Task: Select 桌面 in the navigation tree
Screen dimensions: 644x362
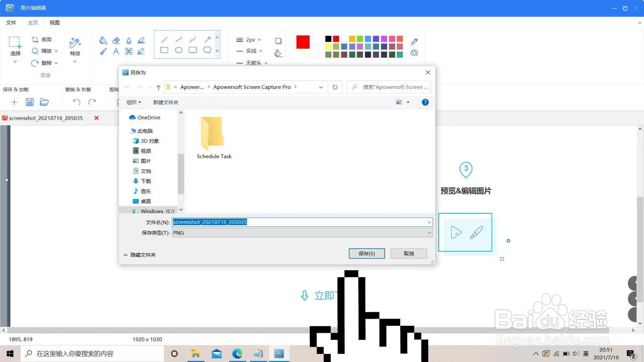Action: click(x=142, y=201)
